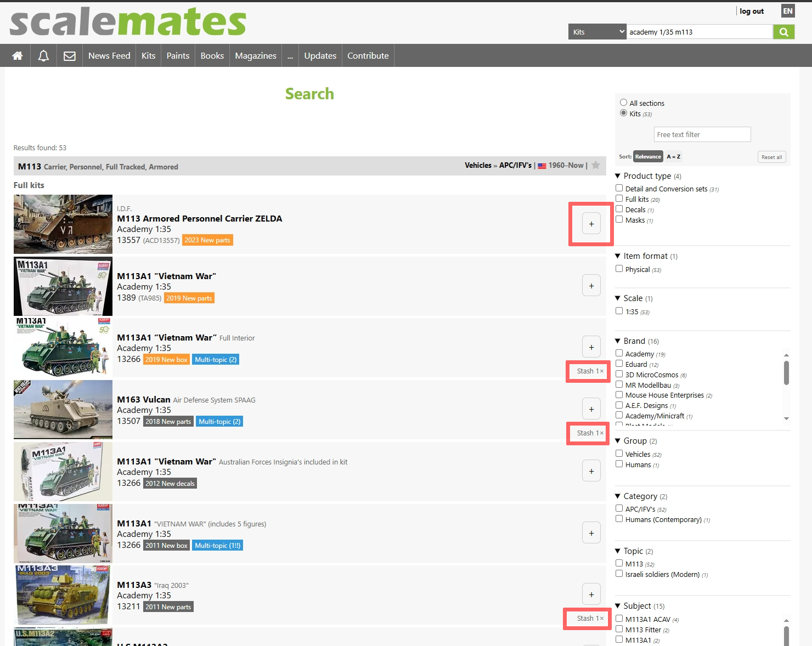Open M113 Zelda box art thumbnail
The width and height of the screenshot is (812, 646).
click(63, 224)
